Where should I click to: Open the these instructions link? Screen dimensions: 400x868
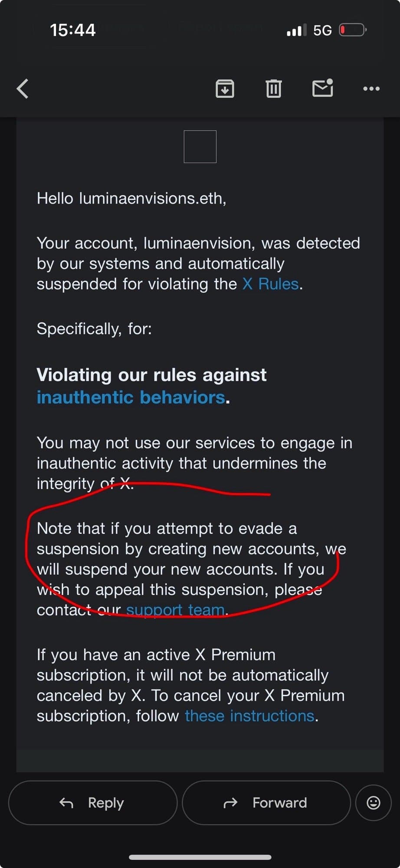[249, 716]
